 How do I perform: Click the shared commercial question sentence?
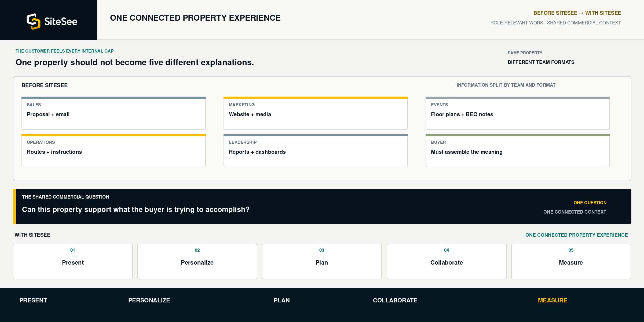[x=136, y=209]
